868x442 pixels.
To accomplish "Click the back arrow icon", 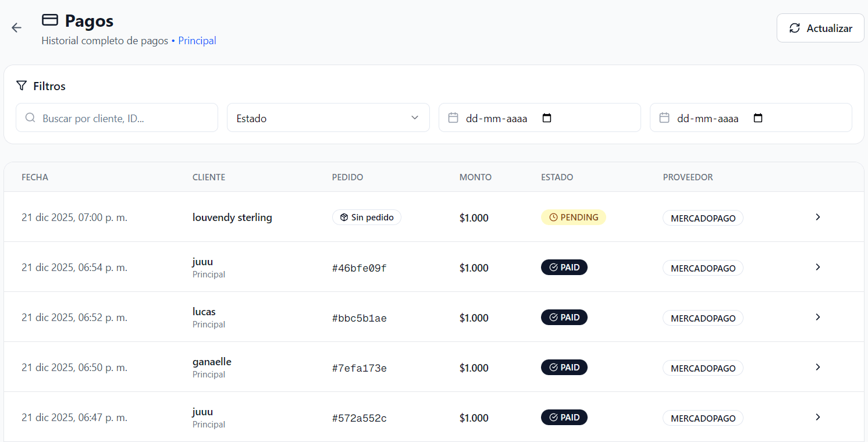I will coord(16,28).
